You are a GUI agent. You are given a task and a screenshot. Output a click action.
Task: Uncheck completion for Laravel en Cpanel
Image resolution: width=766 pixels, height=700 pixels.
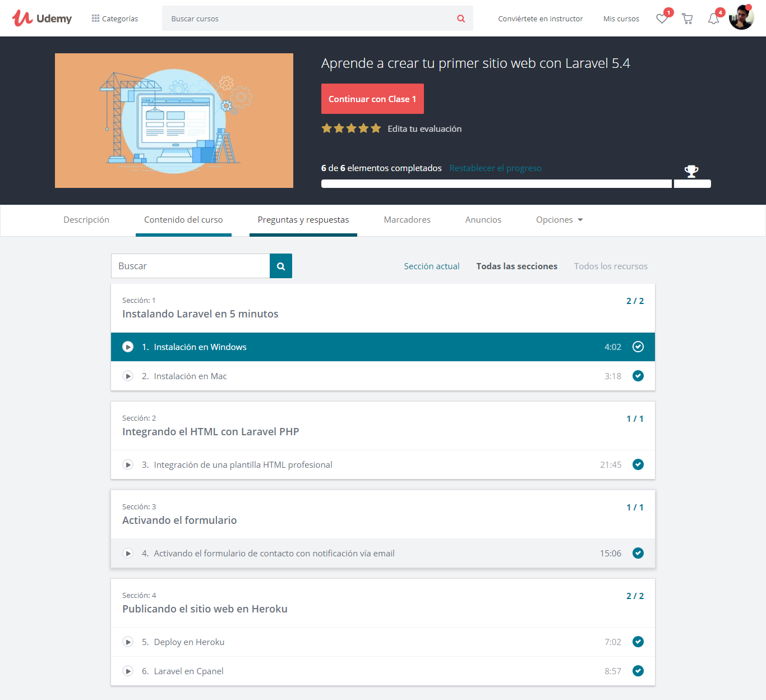coord(638,671)
